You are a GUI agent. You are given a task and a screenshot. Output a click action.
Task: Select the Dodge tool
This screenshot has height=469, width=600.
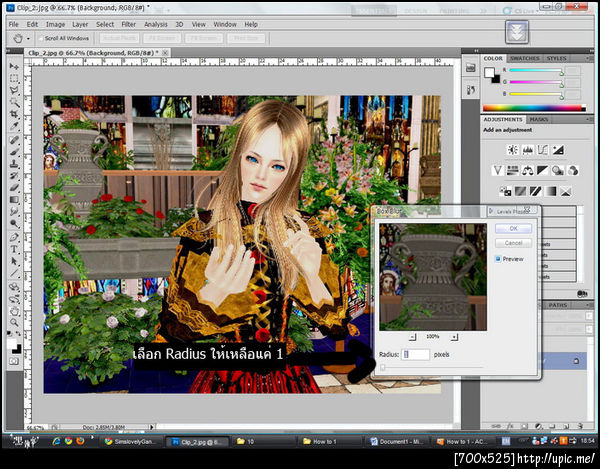[14, 223]
